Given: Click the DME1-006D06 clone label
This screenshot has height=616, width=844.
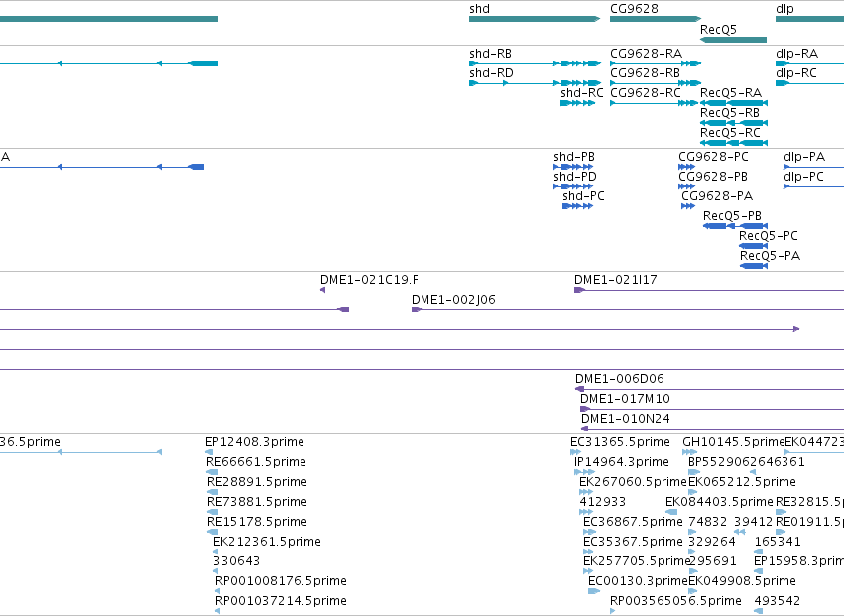Looking at the screenshot, I should coord(620,379).
